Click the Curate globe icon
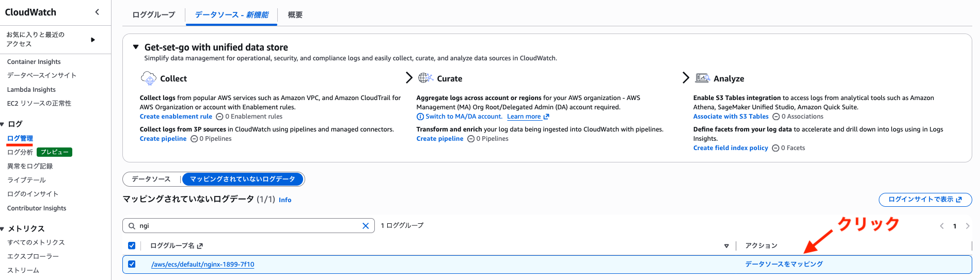The height and width of the screenshot is (280, 980). [x=425, y=78]
